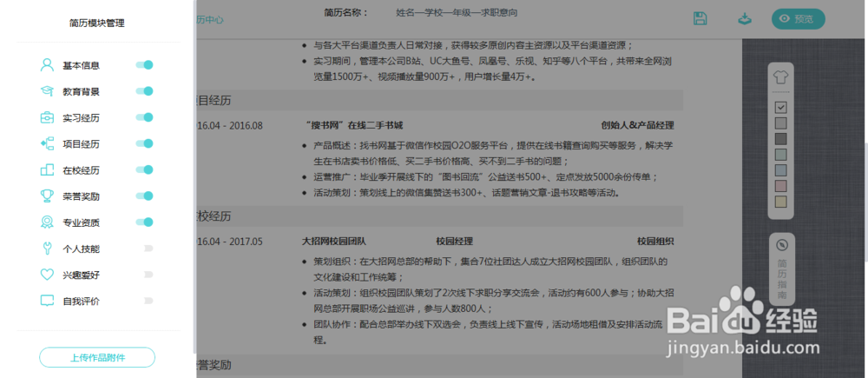
Task: Click the 基本信息 person icon
Action: pyautogui.click(x=47, y=65)
